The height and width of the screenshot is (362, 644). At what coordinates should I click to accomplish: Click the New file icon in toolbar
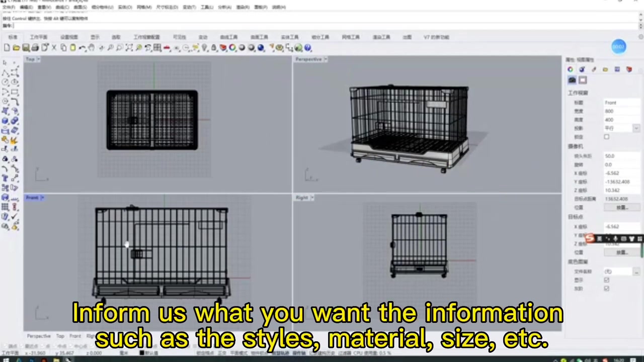[7, 48]
